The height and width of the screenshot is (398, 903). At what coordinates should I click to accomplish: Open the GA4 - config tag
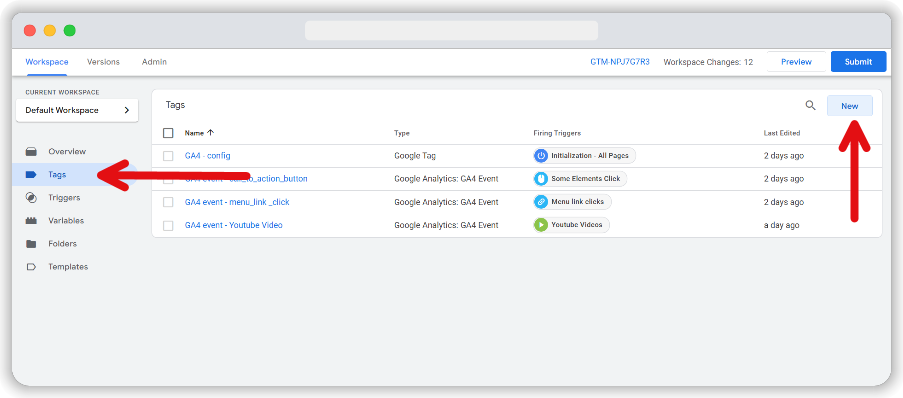[207, 156]
